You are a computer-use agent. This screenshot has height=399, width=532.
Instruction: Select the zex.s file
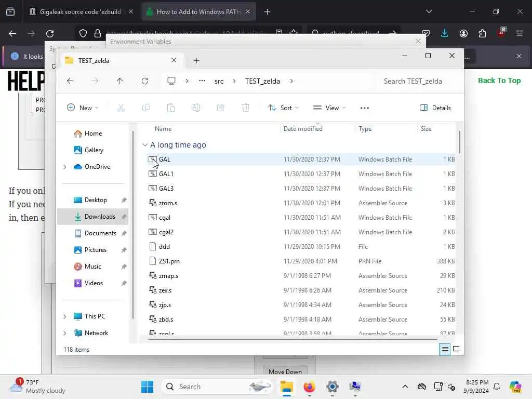coord(301,290)
